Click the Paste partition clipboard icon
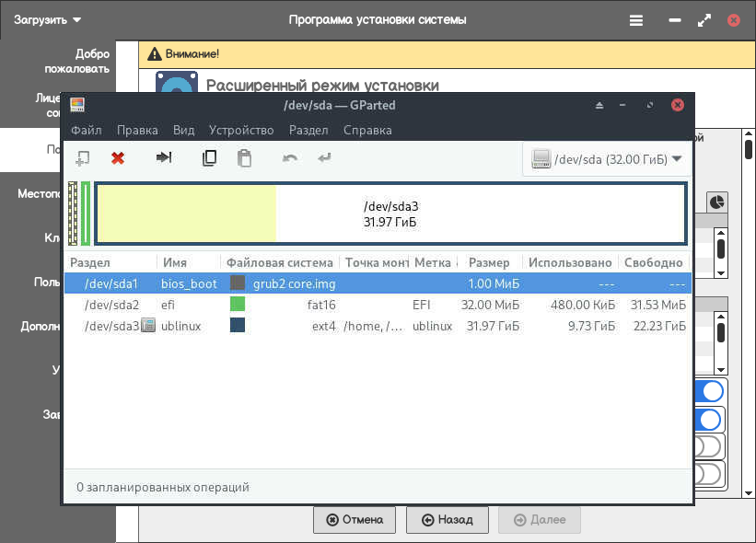Viewport: 756px width, 543px height. (244, 158)
